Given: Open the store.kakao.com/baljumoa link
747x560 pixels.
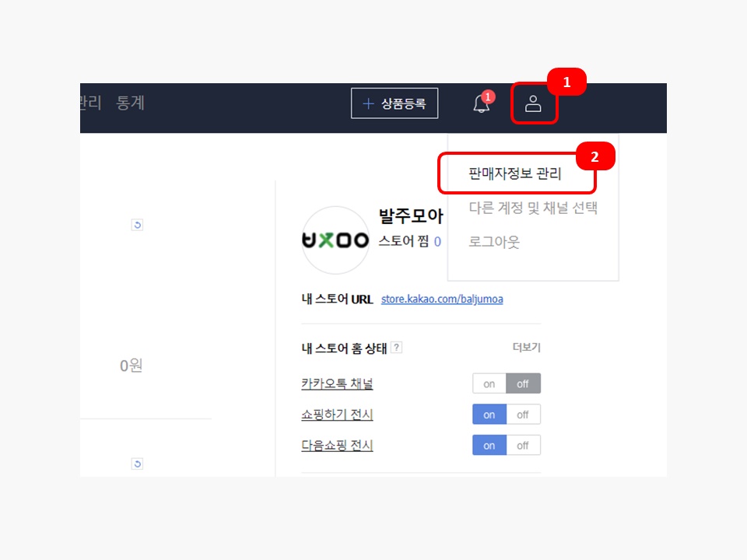Looking at the screenshot, I should [x=442, y=299].
